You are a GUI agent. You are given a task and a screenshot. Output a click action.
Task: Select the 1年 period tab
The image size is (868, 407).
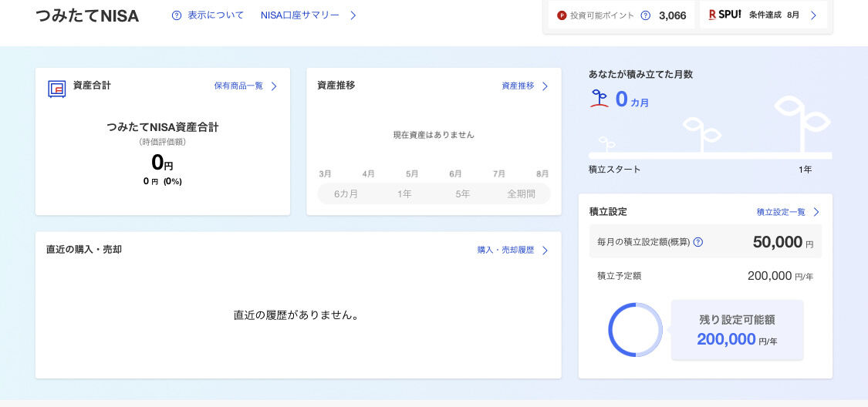404,194
